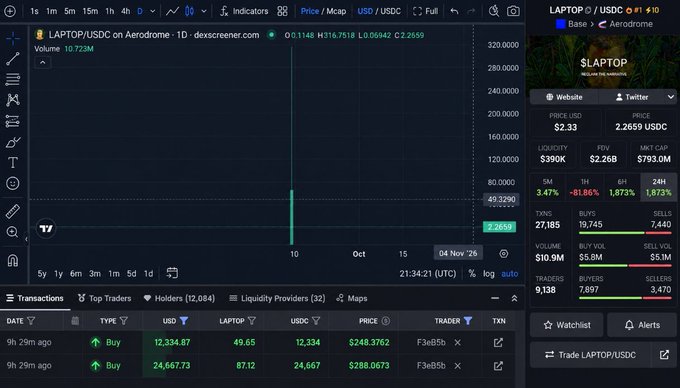This screenshot has width=680, height=388.
Task: Set chart range to 3m
Action: click(95, 274)
